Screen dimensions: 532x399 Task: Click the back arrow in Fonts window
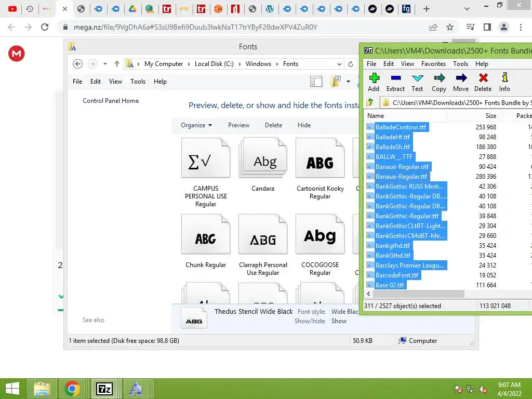[x=78, y=64]
